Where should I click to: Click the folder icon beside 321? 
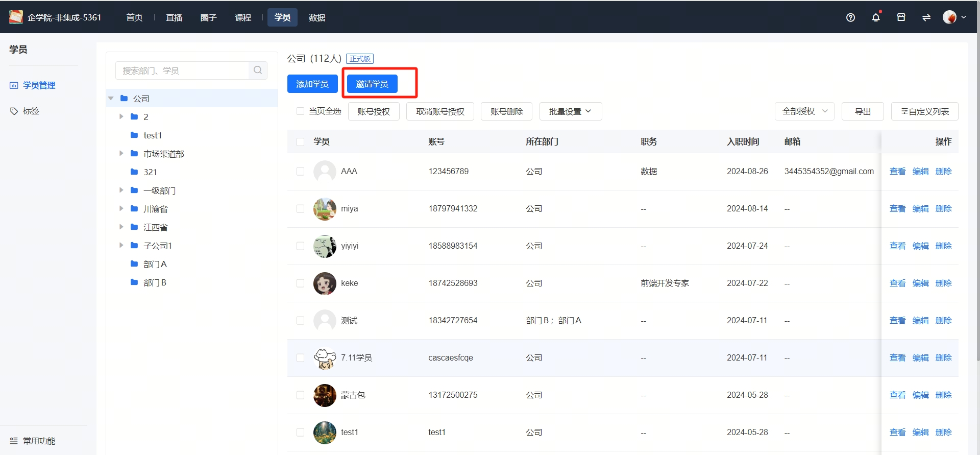coord(134,172)
